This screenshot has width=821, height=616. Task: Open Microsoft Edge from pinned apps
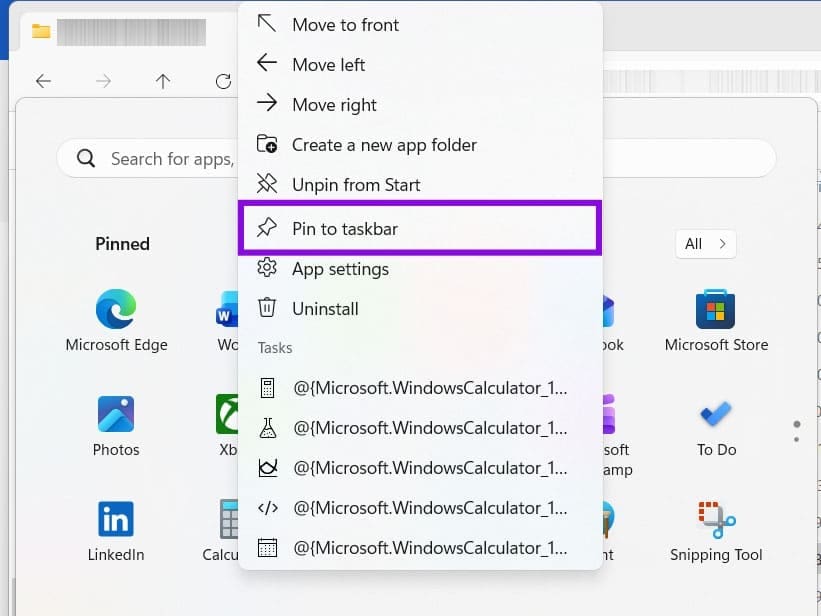click(116, 320)
